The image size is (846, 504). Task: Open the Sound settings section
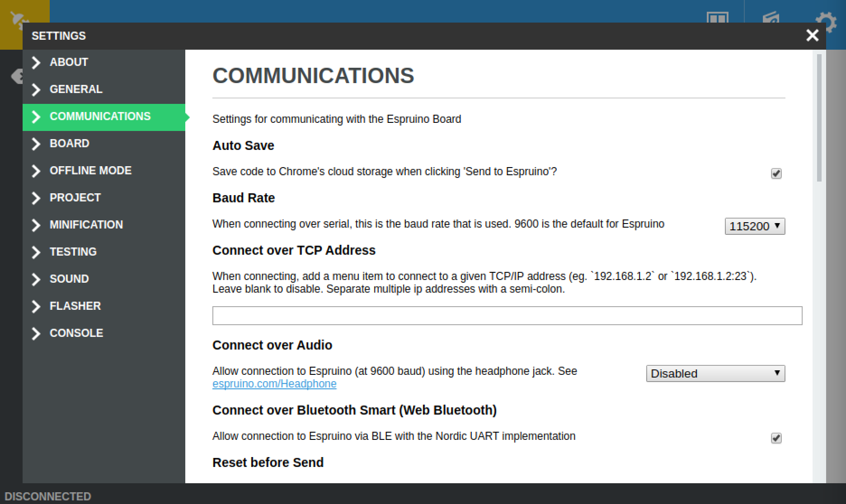pyautogui.click(x=104, y=280)
